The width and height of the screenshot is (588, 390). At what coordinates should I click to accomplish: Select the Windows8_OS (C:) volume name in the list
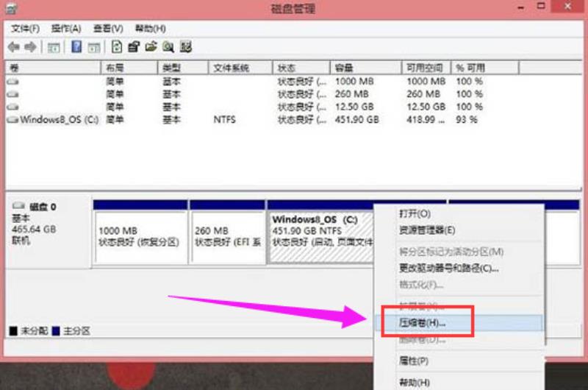(60, 120)
